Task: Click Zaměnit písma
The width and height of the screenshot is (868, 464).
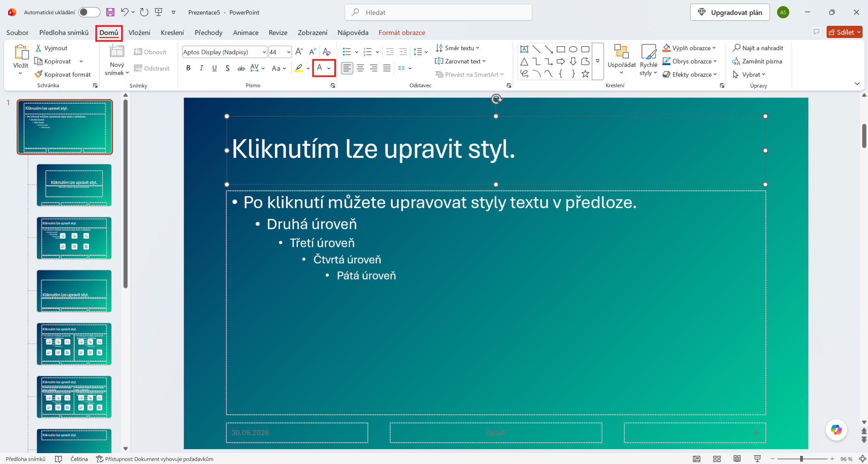Action: [757, 61]
